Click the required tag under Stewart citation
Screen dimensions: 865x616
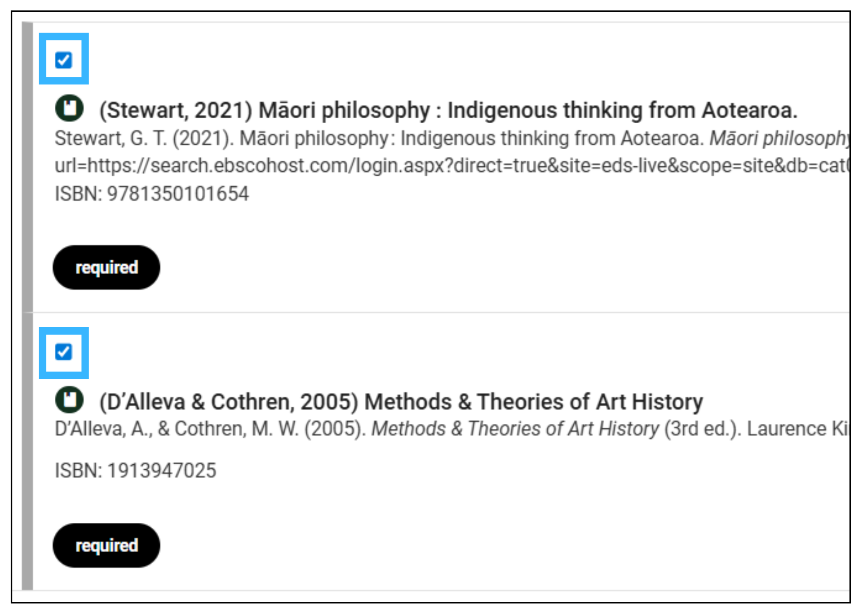click(107, 267)
